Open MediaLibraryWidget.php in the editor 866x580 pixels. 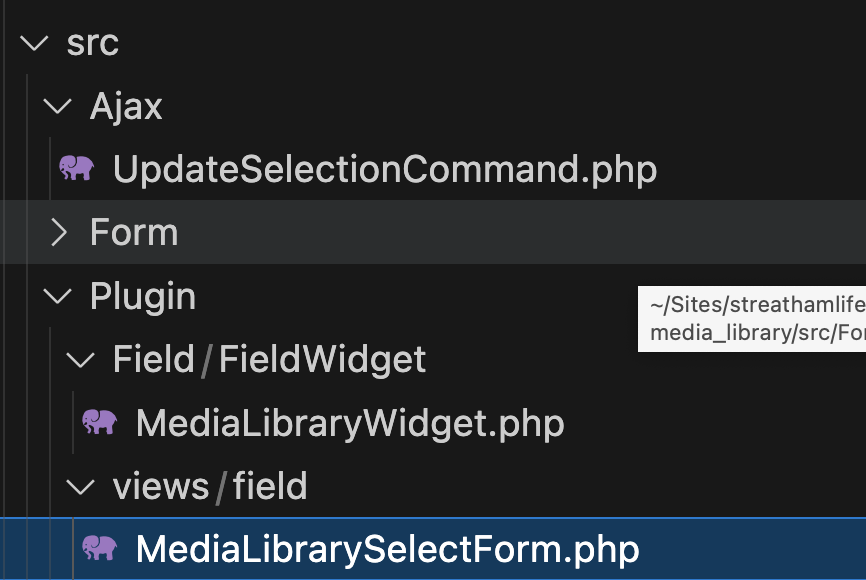350,424
